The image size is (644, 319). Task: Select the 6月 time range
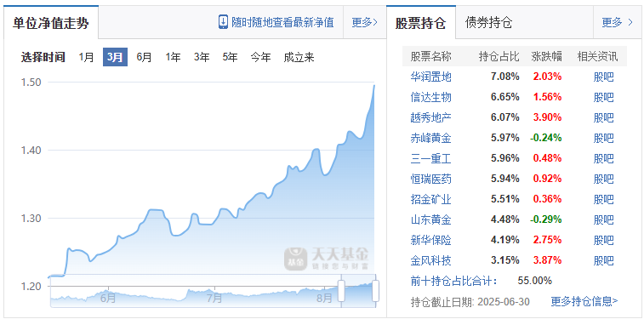click(x=144, y=57)
